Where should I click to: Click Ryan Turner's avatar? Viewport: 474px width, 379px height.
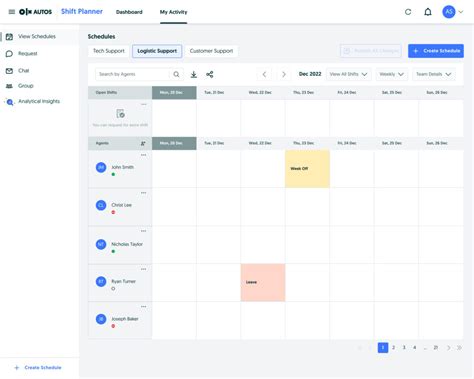pos(101,282)
